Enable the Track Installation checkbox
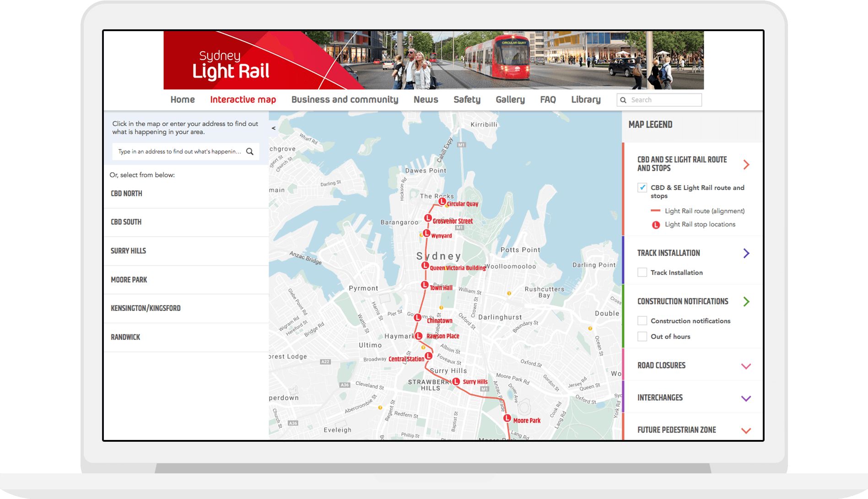Image resolution: width=868 pixels, height=499 pixels. point(642,272)
